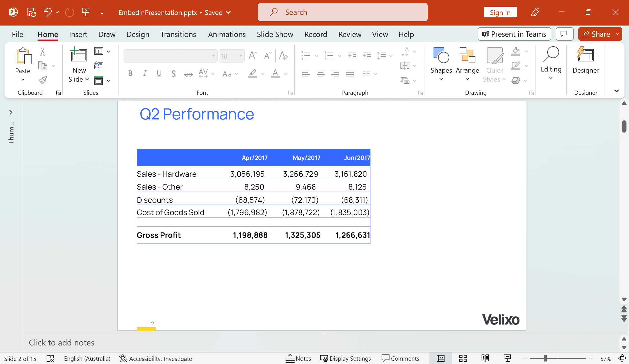This screenshot has height=364, width=629.
Task: Toggle Italic formatting
Action: pos(145,73)
